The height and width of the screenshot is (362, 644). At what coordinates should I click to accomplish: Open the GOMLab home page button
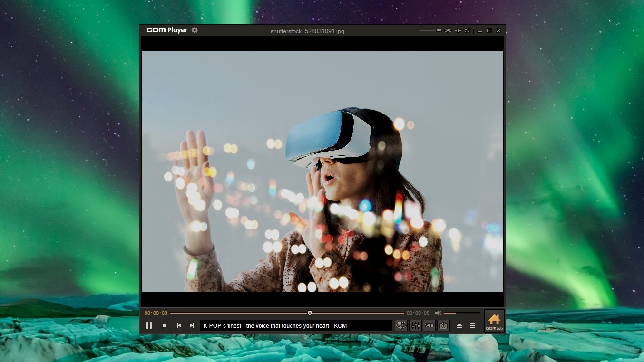pyautogui.click(x=494, y=321)
